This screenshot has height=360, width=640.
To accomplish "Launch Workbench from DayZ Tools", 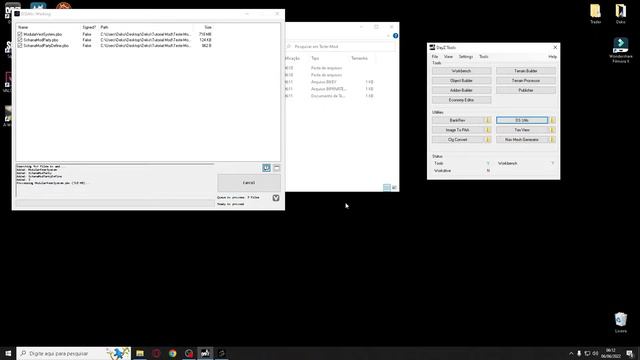I will pos(461,71).
